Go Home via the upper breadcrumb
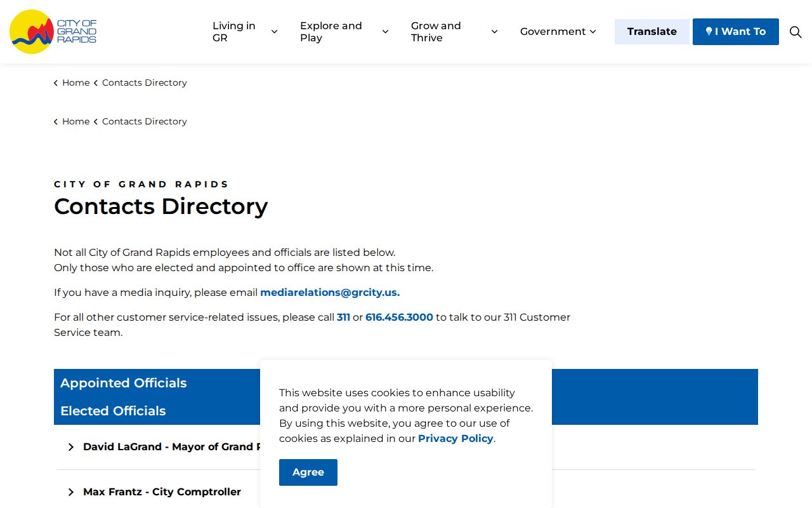 [x=75, y=83]
